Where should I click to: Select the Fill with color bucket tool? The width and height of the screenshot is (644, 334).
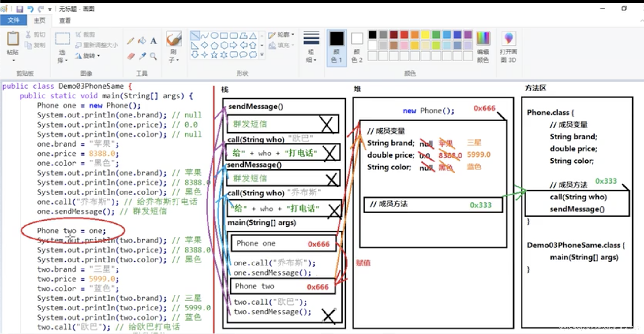tap(142, 41)
